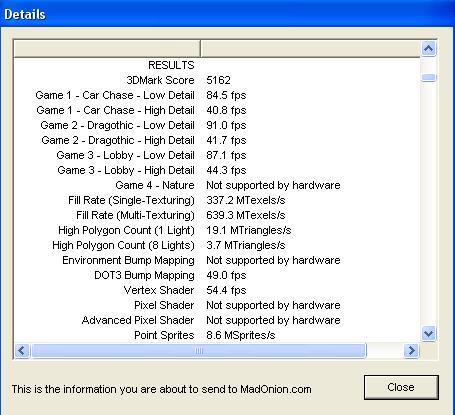Image resolution: width=455 pixels, height=415 pixels.
Task: Select the Environment Bump Mapping label
Action: [x=128, y=260]
